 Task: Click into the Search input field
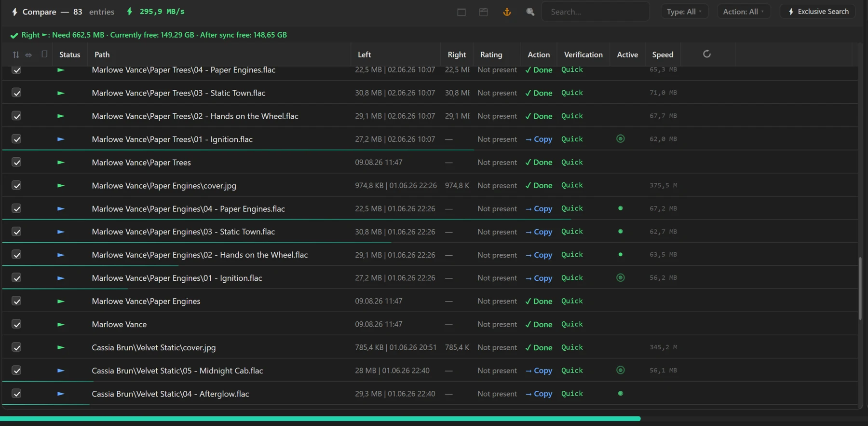click(x=596, y=12)
